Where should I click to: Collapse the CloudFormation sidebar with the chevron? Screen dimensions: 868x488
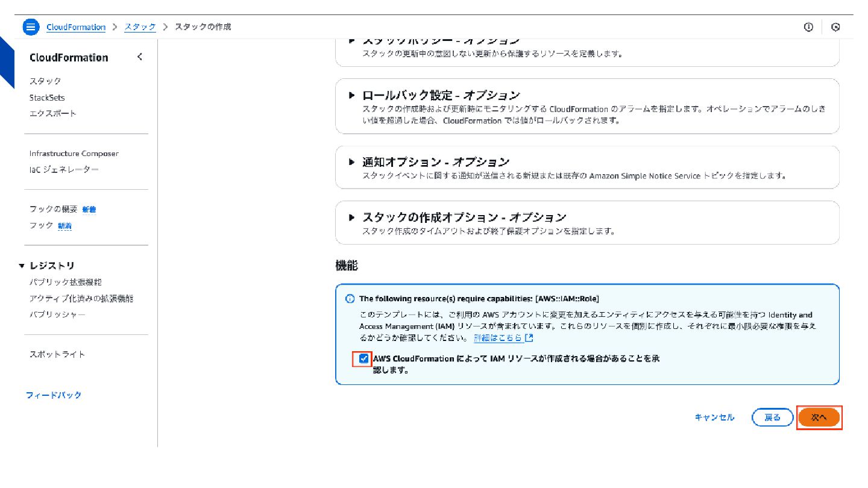(x=140, y=57)
